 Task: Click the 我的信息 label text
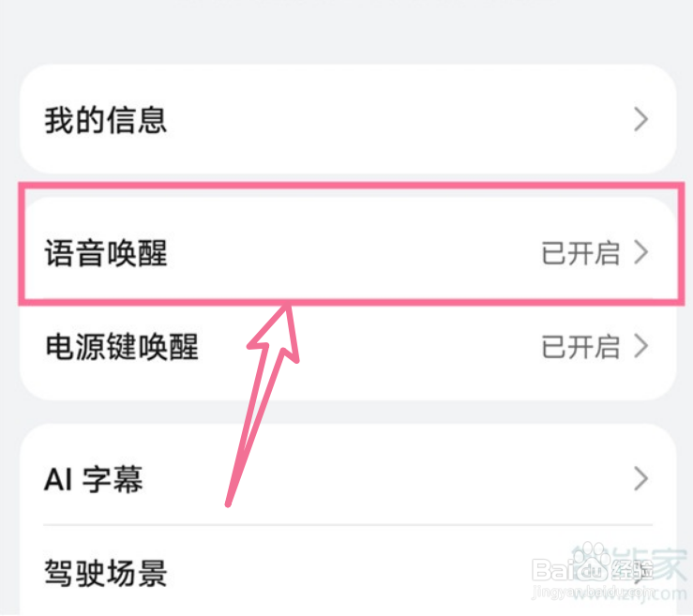(x=106, y=120)
